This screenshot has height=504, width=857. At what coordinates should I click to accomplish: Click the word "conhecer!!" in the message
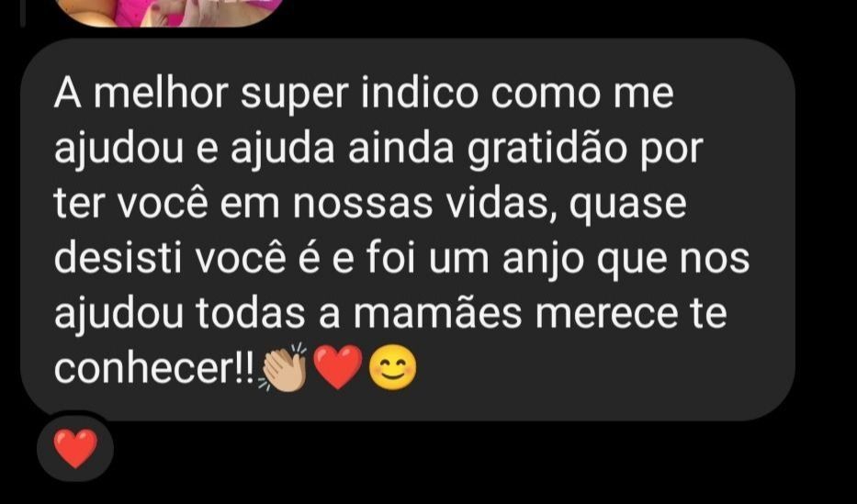pos(154,368)
